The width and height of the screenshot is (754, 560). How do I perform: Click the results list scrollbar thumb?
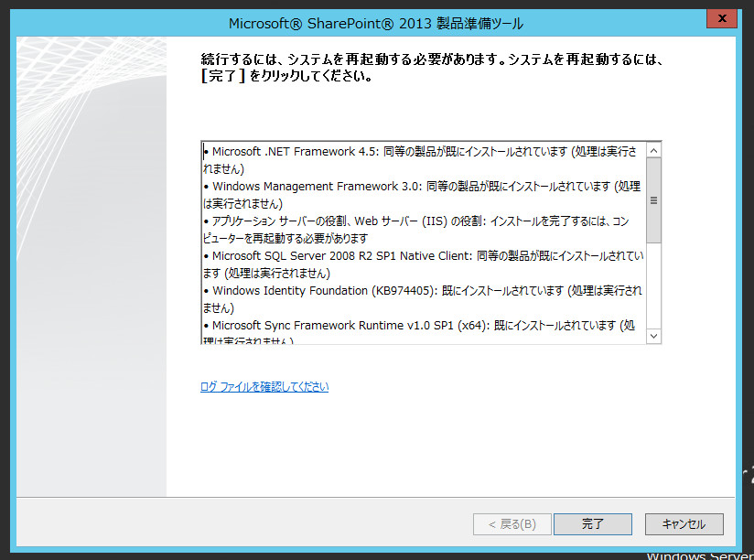click(x=653, y=200)
